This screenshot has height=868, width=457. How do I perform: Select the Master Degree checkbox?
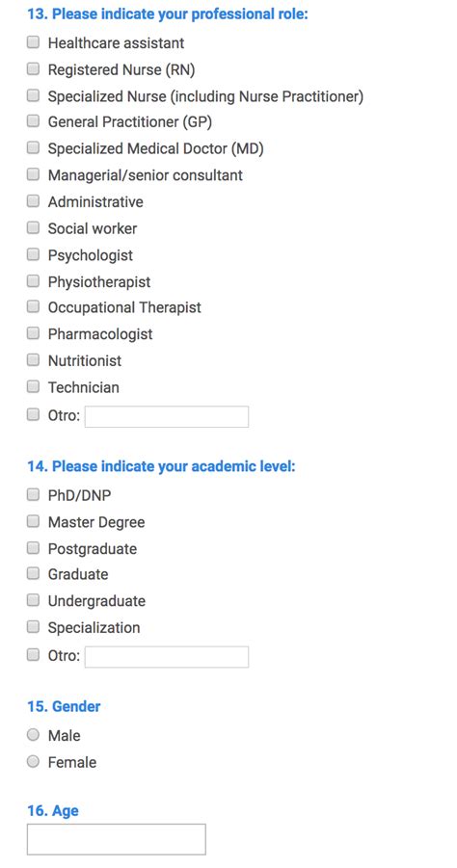(33, 521)
